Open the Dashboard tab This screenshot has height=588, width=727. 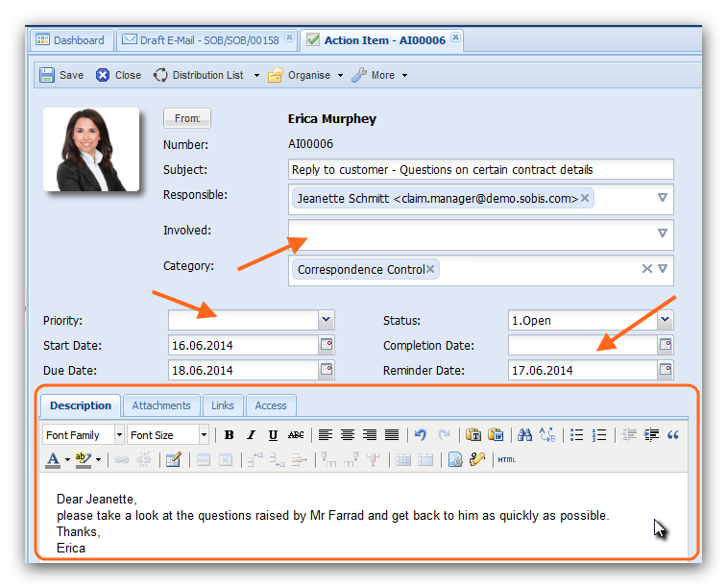tap(70, 40)
